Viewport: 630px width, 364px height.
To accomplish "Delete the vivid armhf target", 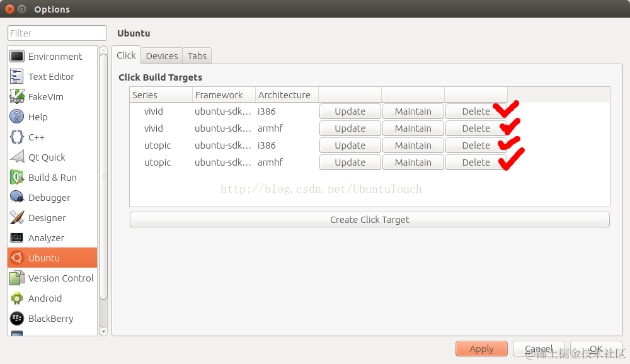I will coord(476,128).
